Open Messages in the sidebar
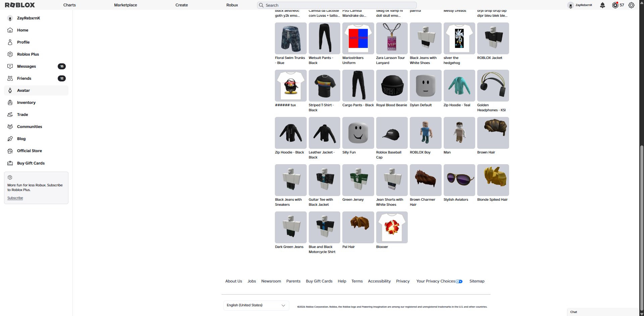Viewport: 644px width, 316px height. click(36, 66)
